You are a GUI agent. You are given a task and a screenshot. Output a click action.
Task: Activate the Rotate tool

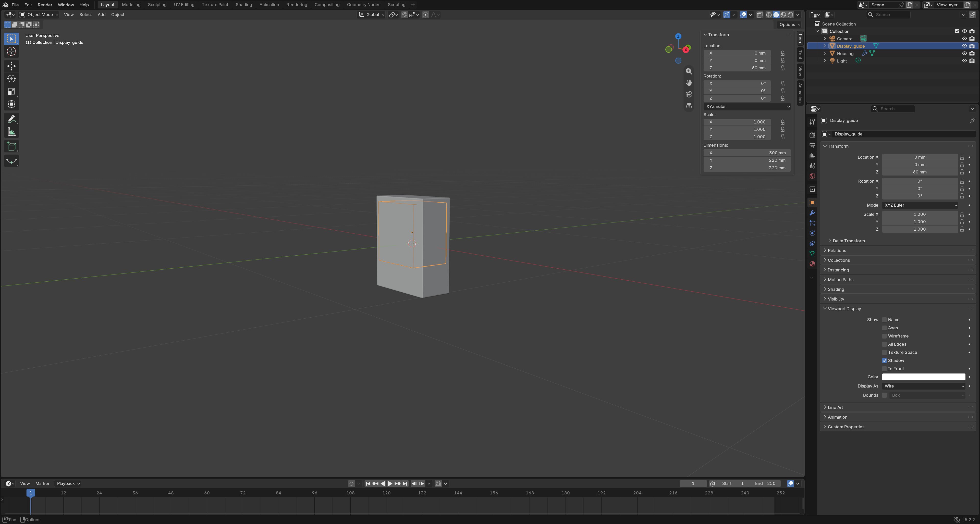tap(11, 79)
